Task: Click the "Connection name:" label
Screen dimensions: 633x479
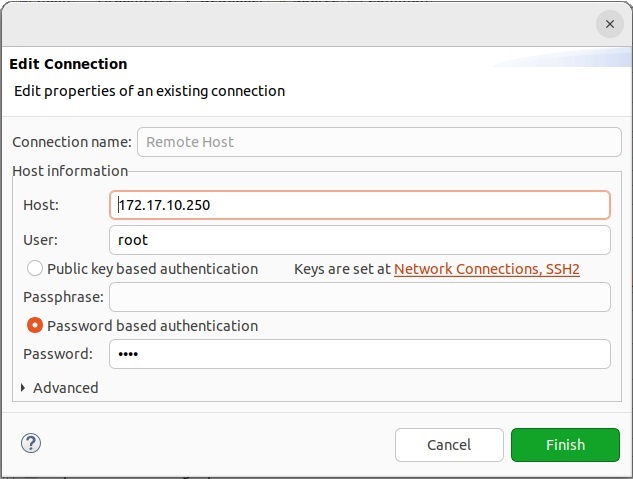Action: tap(71, 142)
